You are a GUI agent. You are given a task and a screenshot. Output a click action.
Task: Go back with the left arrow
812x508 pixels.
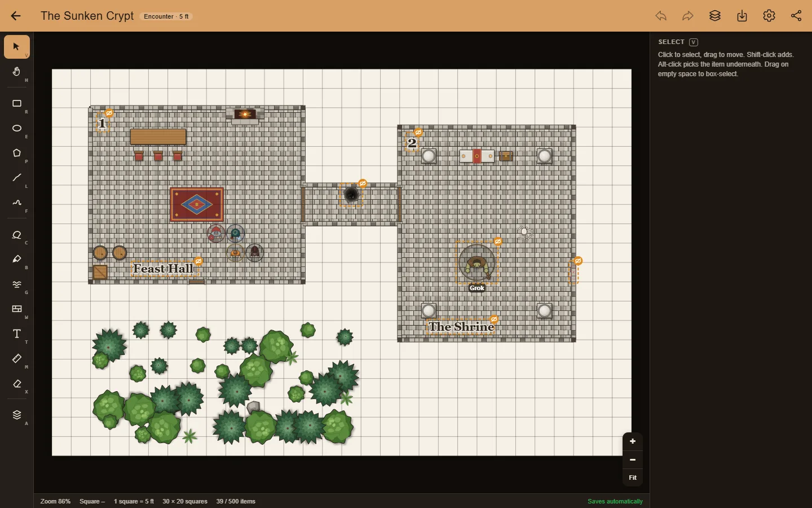click(x=16, y=16)
